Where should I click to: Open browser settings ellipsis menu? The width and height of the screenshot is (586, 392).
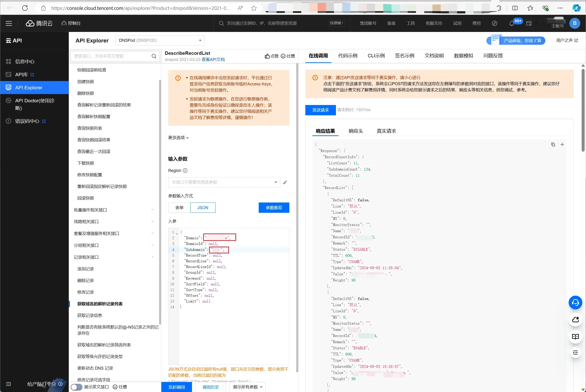point(560,8)
